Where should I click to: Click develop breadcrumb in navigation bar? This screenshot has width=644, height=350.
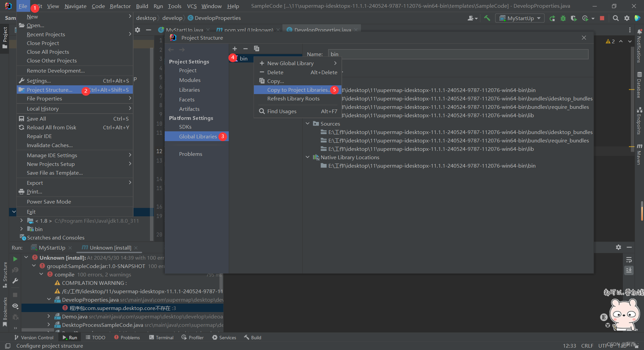coord(172,18)
